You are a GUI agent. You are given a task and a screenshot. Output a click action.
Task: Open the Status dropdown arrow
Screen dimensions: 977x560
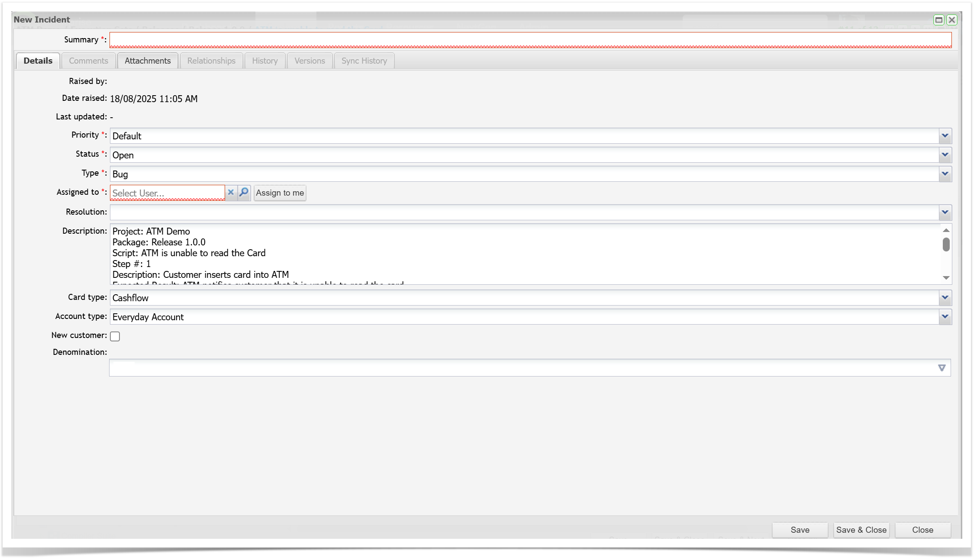tap(945, 155)
